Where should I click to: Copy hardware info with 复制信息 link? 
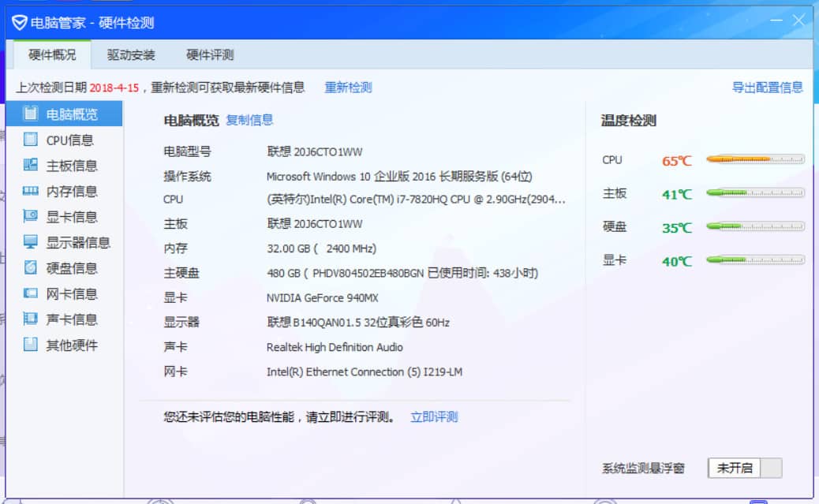[x=249, y=120]
